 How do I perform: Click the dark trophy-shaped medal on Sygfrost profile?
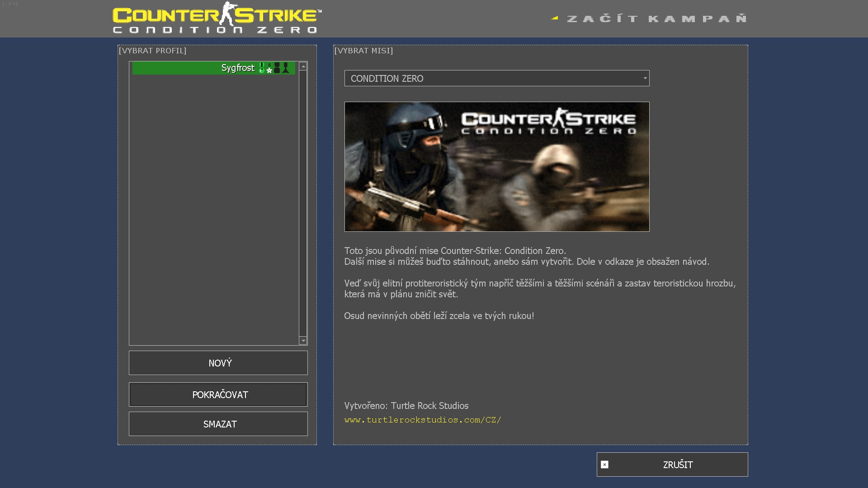(286, 68)
